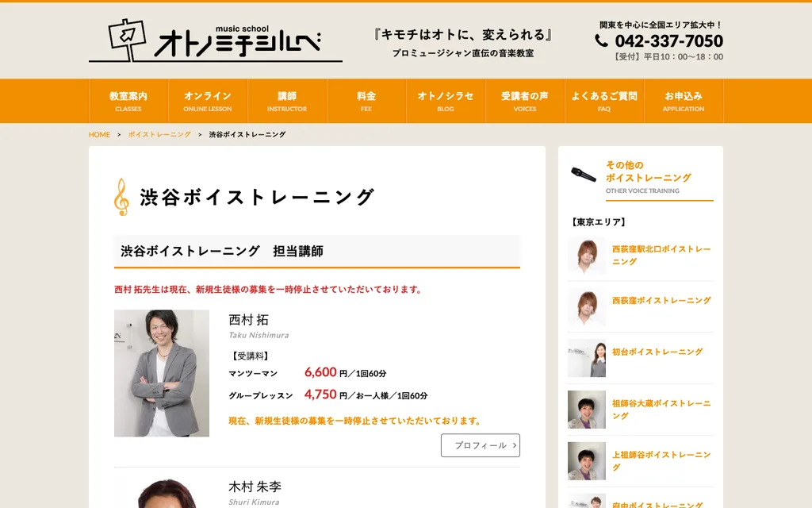Open the 料金 FEE menu item
Image resolution: width=812 pixels, height=508 pixels.
tap(366, 101)
